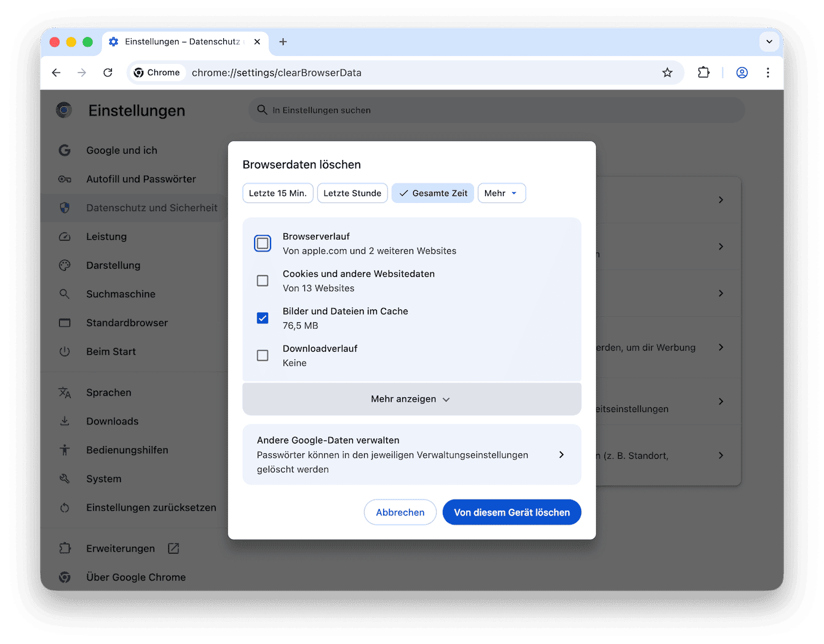Click the back arrow navigation icon

pos(57,73)
